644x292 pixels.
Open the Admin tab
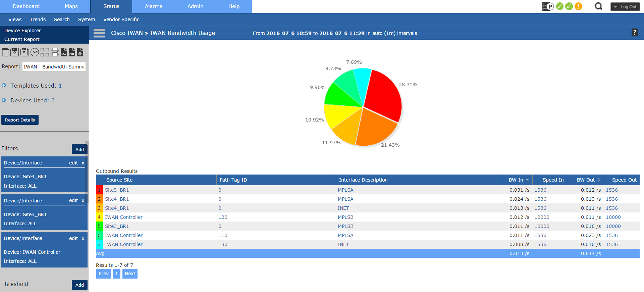(x=195, y=6)
